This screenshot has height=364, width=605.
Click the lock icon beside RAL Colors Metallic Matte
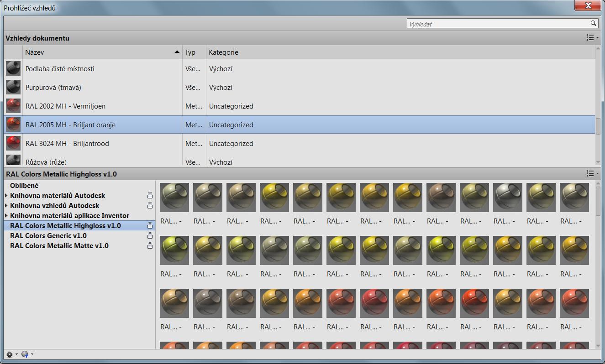click(150, 245)
